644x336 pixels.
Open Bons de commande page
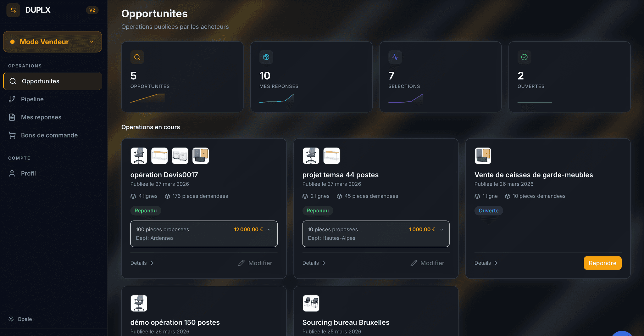tap(49, 135)
